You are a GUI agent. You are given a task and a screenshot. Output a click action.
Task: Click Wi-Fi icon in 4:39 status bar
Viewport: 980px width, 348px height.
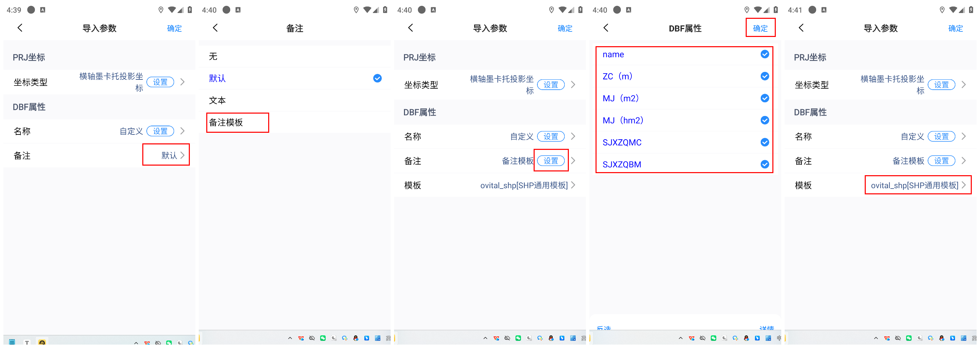point(172,10)
